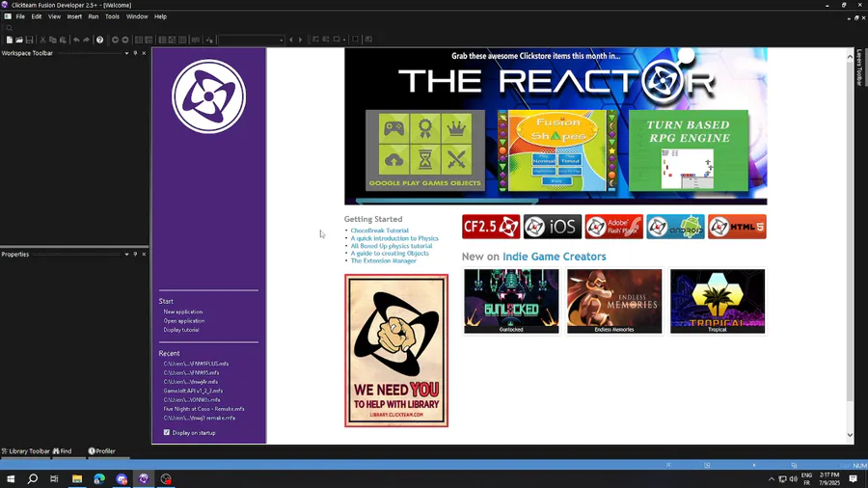Open the Storyboard Editor toolbar icon
Image resolution: width=868 pixels, height=488 pixels.
(139, 40)
